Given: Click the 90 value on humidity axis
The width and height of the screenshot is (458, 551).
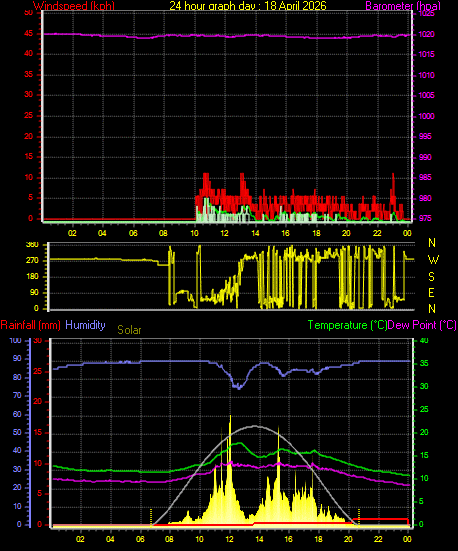Looking at the screenshot, I should (x=17, y=359).
